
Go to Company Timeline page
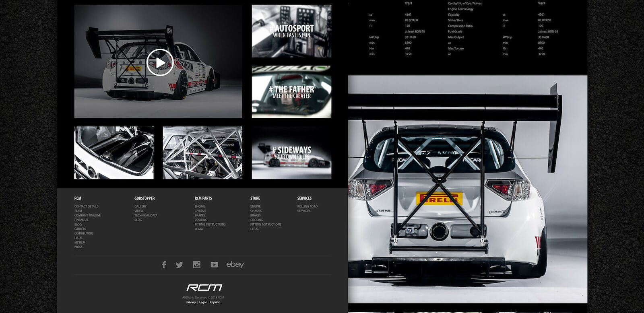[x=87, y=215]
